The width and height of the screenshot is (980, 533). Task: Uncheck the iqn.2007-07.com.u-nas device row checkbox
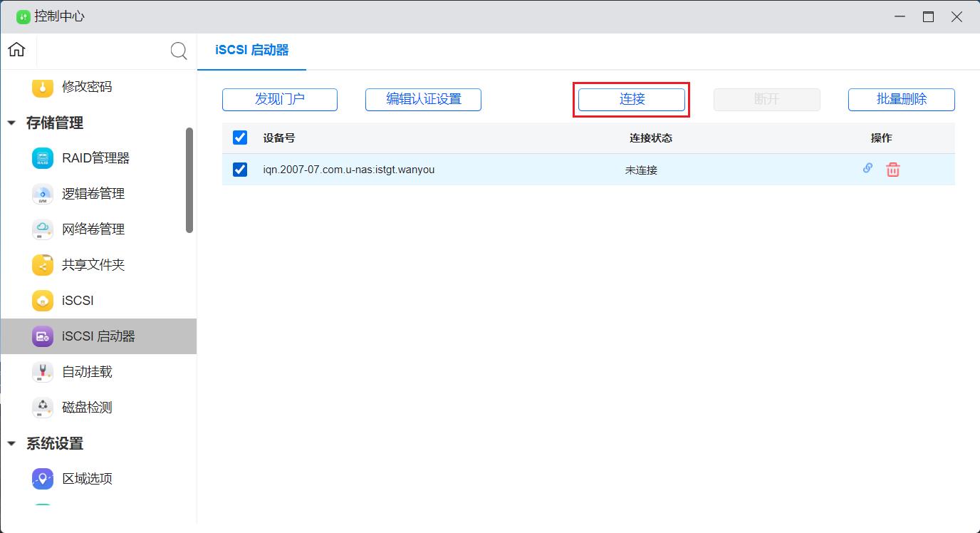tap(240, 170)
